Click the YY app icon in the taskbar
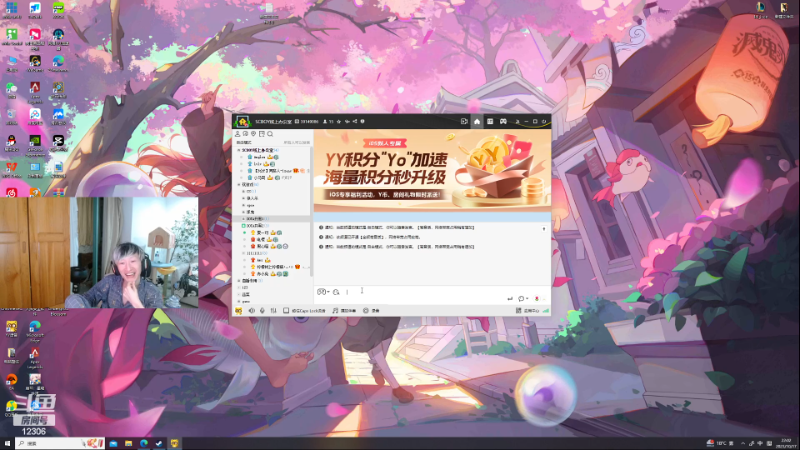Image resolution: width=800 pixels, height=450 pixels. pos(174,443)
